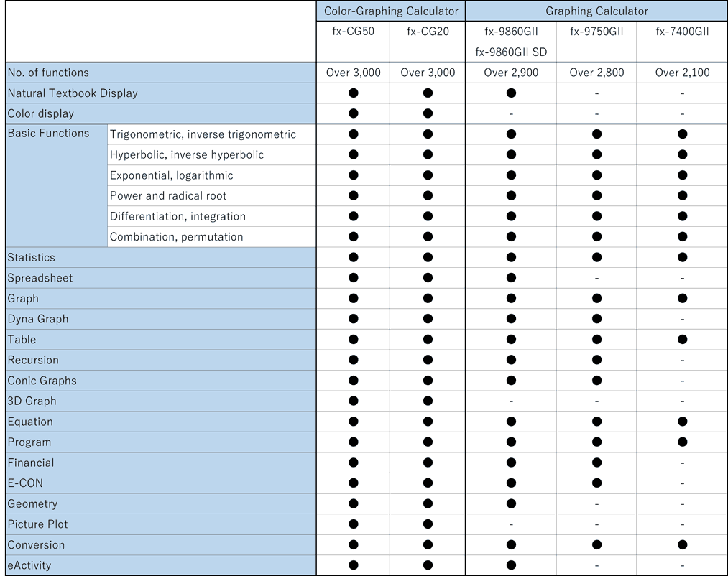The width and height of the screenshot is (728, 576).
Task: Click the Graph row label
Action: tap(23, 299)
